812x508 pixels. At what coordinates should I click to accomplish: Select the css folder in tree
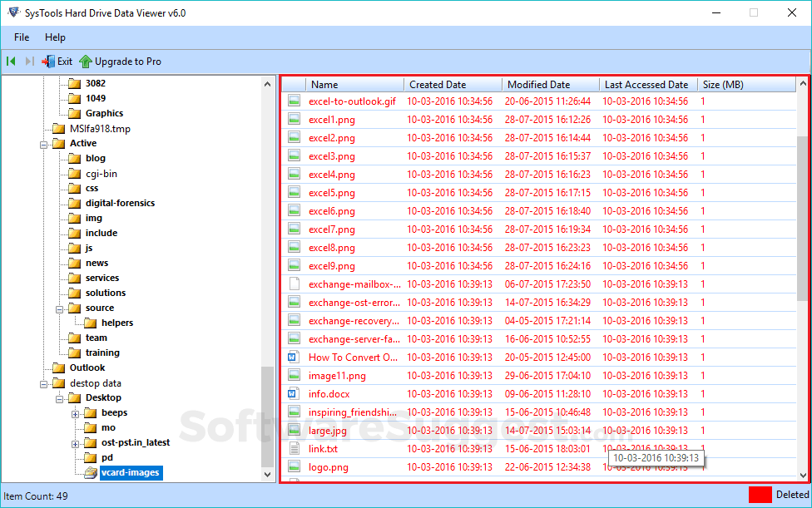(x=92, y=188)
